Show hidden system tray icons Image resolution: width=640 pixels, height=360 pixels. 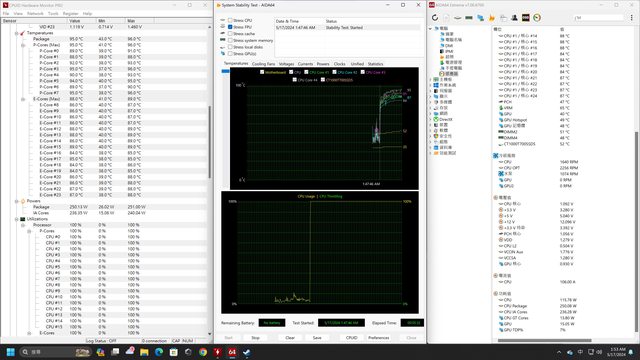click(559, 352)
